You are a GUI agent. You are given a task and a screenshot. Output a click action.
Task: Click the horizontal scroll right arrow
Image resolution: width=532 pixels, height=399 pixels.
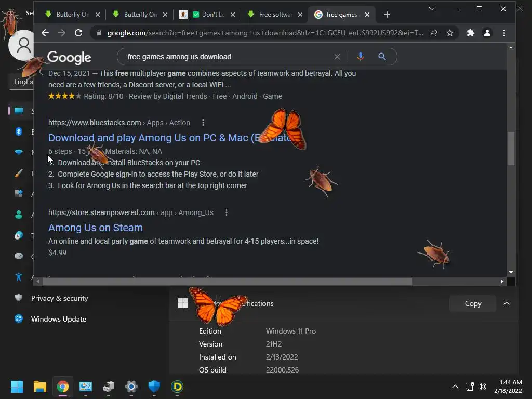pos(502,281)
